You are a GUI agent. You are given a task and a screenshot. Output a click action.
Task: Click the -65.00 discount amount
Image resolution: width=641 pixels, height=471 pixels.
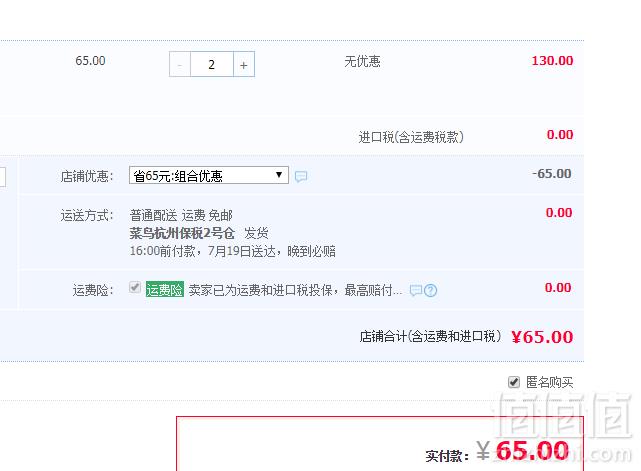[x=551, y=174]
